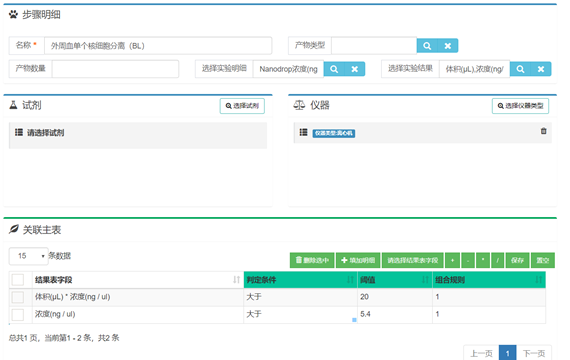Select the 请选择试剂 row
Screen dimensions: 570x360
coord(138,135)
